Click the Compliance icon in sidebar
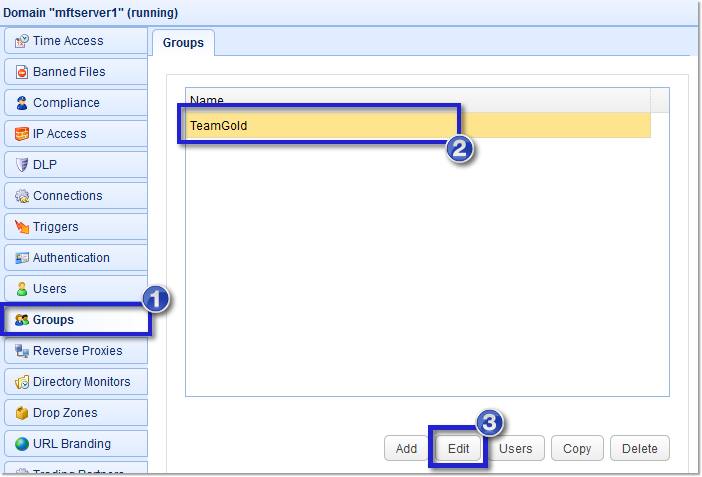Image resolution: width=702 pixels, height=477 pixels. 21,103
